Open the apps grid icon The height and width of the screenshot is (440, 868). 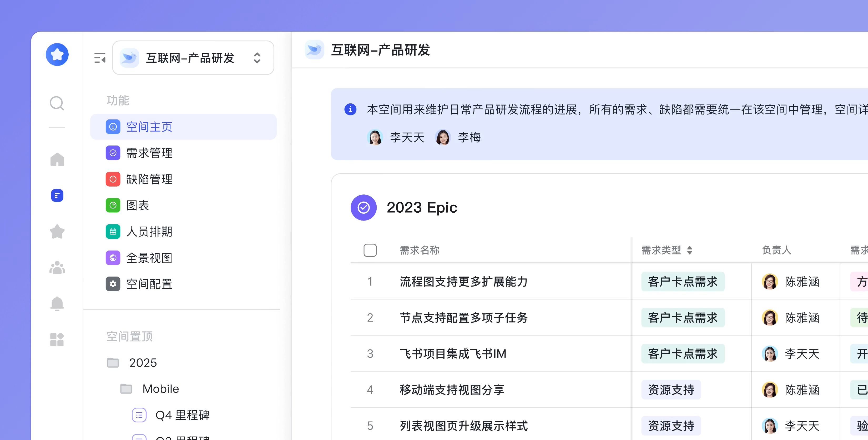57,339
